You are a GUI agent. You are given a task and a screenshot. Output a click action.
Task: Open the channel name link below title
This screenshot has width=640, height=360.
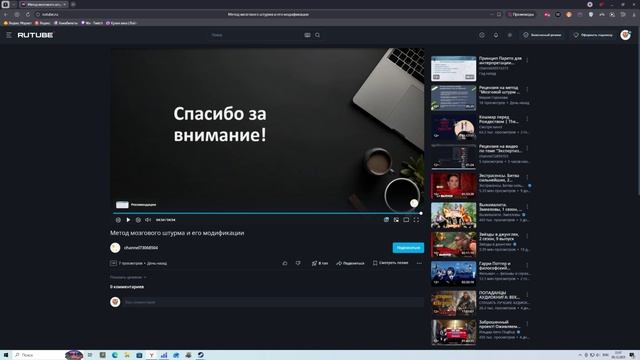tap(141, 247)
